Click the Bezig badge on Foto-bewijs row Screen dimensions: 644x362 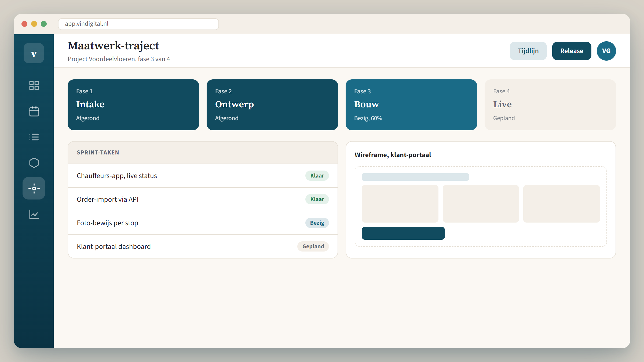pos(317,223)
